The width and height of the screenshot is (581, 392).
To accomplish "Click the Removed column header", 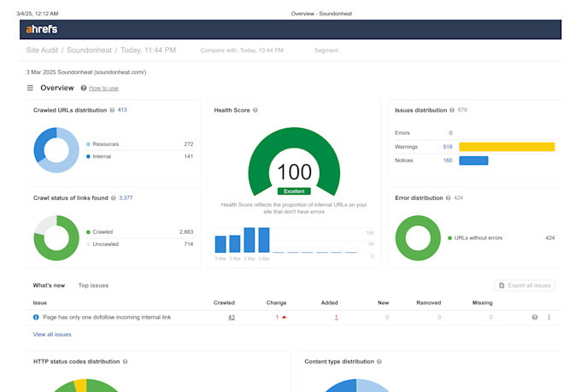I will (x=429, y=302).
